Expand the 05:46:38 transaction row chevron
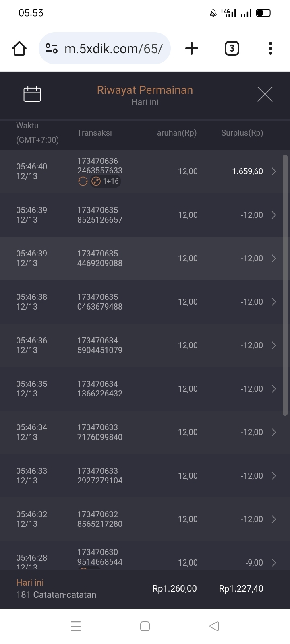The image size is (290, 644). pos(274,302)
